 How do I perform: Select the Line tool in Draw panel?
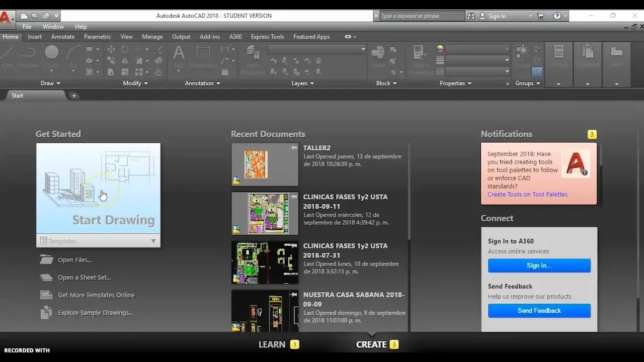(x=7, y=56)
